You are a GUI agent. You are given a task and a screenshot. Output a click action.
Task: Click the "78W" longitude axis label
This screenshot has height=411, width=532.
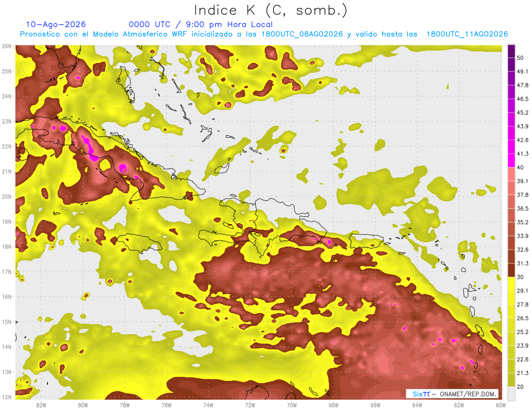coord(125,405)
